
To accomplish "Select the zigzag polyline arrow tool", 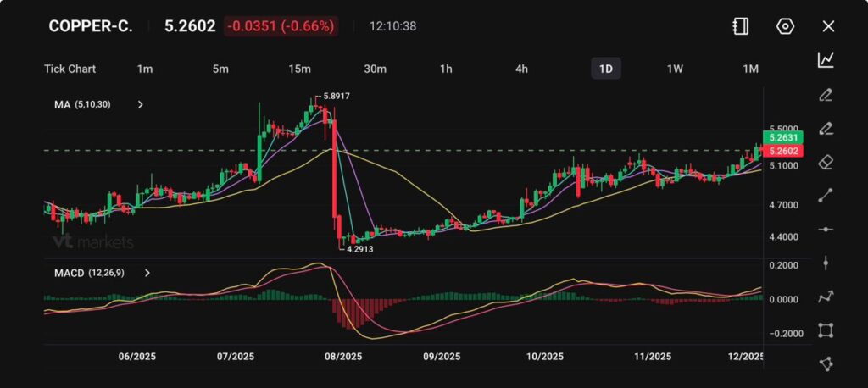I will (826, 297).
